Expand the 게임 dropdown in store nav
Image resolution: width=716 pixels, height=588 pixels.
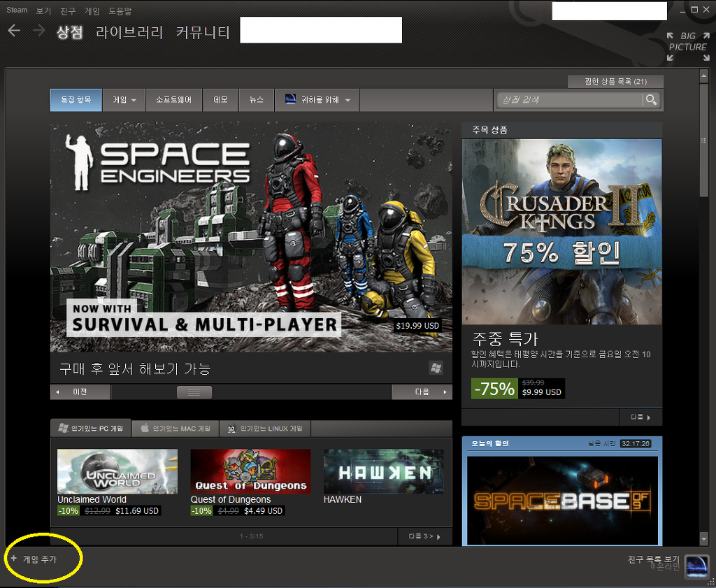(124, 100)
